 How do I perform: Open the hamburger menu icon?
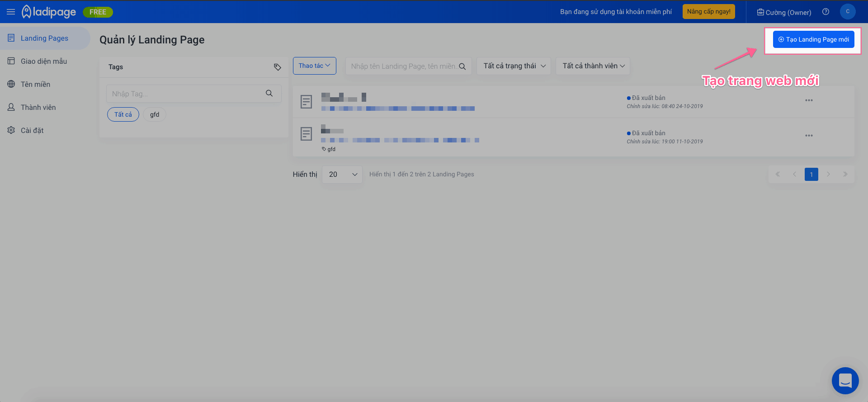[11, 12]
